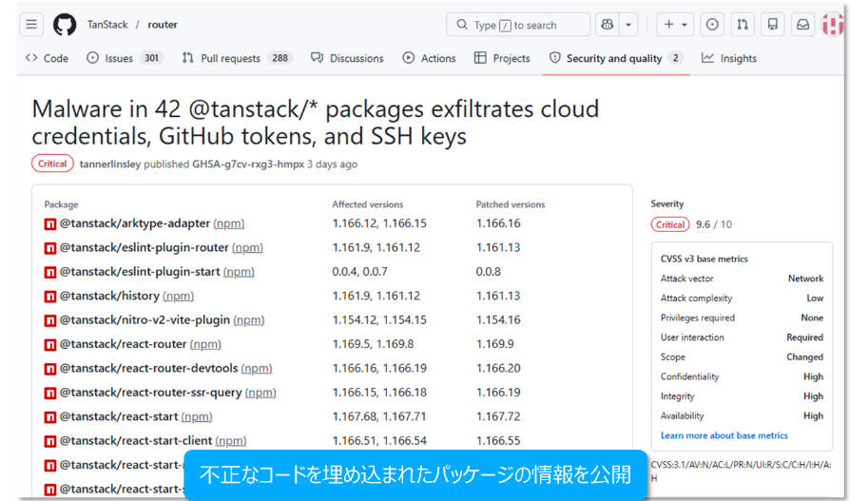
Task: Select patched version 1.169.9
Action: [x=495, y=344]
